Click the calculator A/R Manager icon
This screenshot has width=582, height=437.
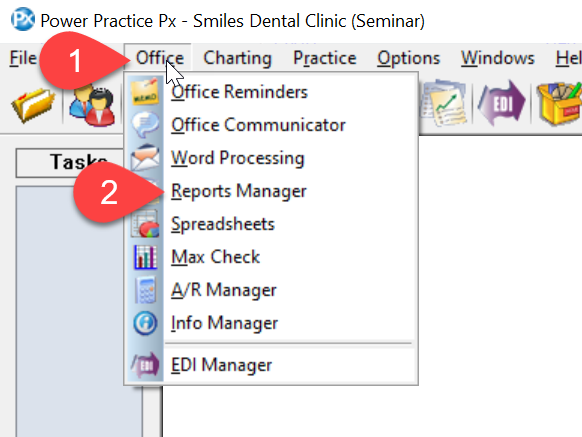click(146, 290)
